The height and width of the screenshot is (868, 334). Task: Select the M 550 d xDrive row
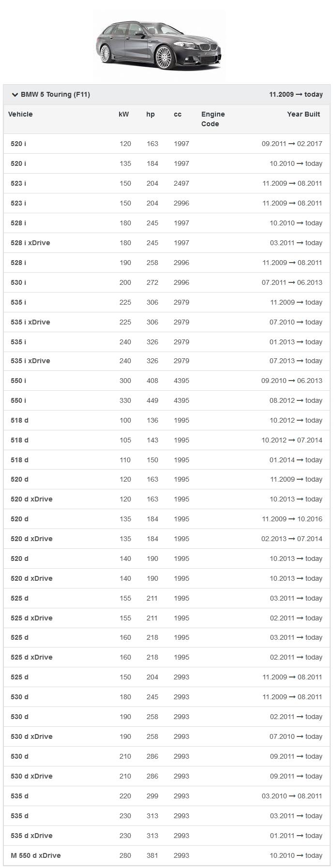(x=35, y=855)
